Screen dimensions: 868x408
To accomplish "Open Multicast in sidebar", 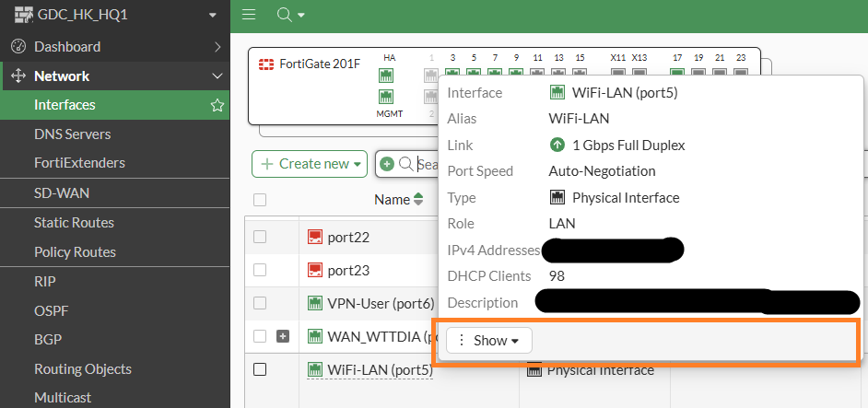I will pyautogui.click(x=63, y=398).
